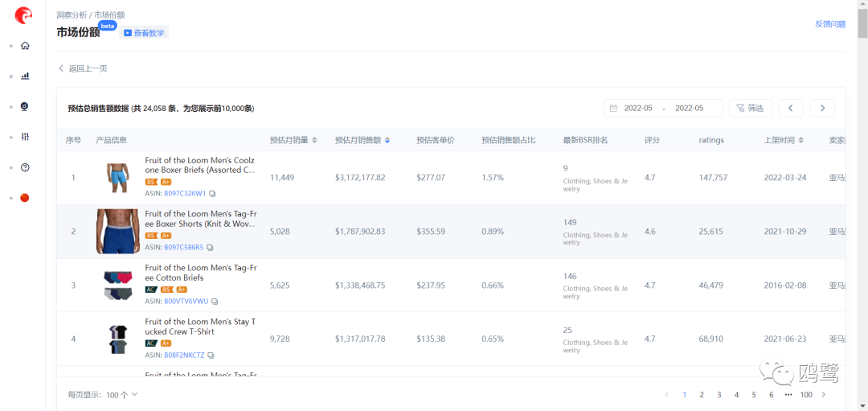Open ASIN link B08F2NKCTZ
This screenshot has width=868, height=411.
click(x=184, y=355)
